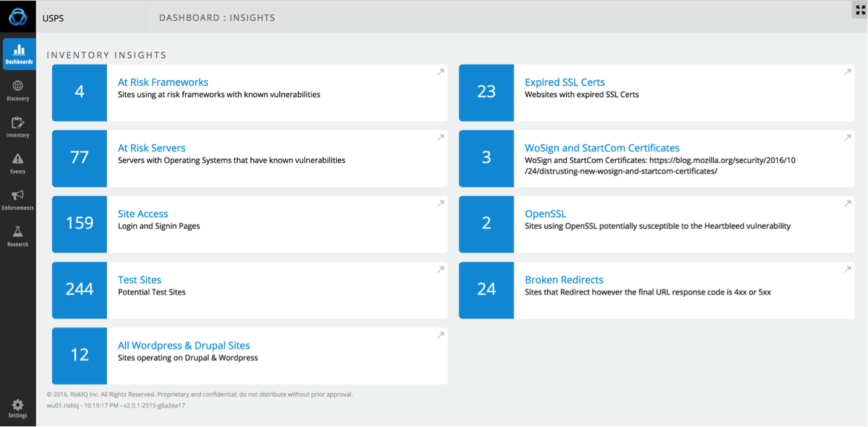Click the 244 count tile for Test Sites

pyautogui.click(x=79, y=290)
